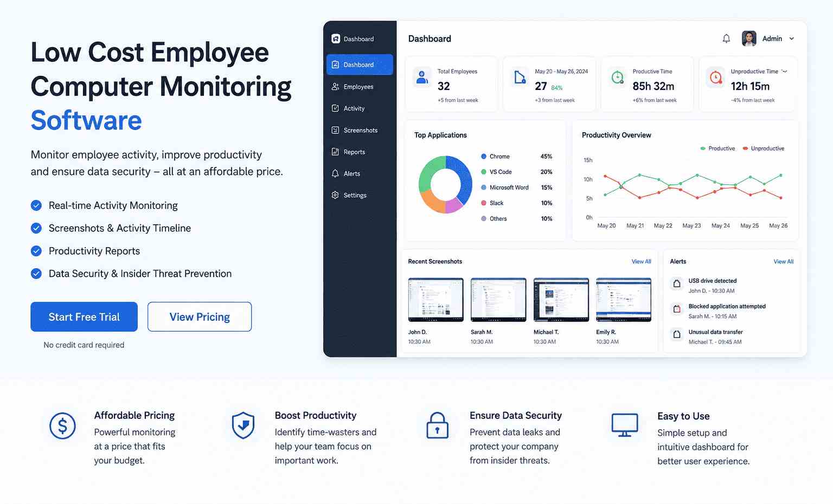833x504 pixels.
Task: Click the Activity icon in sidebar
Action: [x=335, y=108]
